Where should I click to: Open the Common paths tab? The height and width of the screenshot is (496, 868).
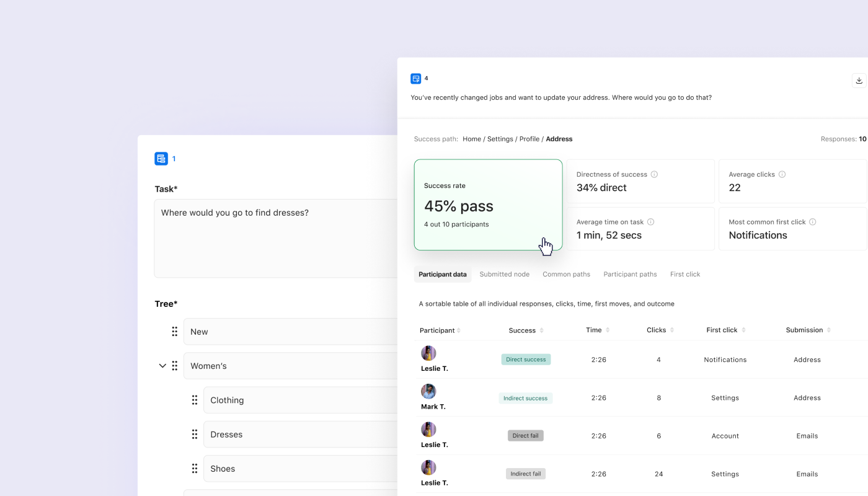[x=566, y=274]
